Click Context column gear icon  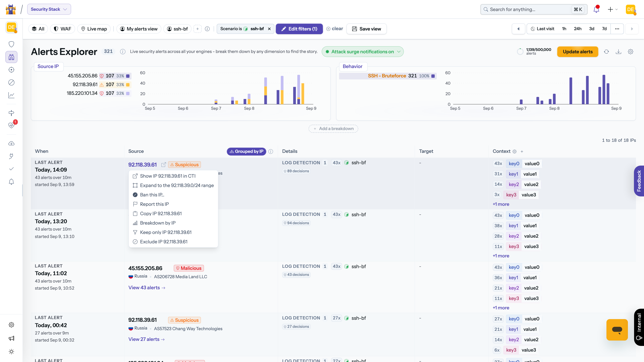tap(515, 151)
